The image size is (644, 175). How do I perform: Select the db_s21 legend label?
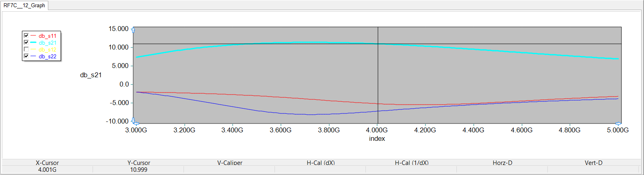[47, 43]
